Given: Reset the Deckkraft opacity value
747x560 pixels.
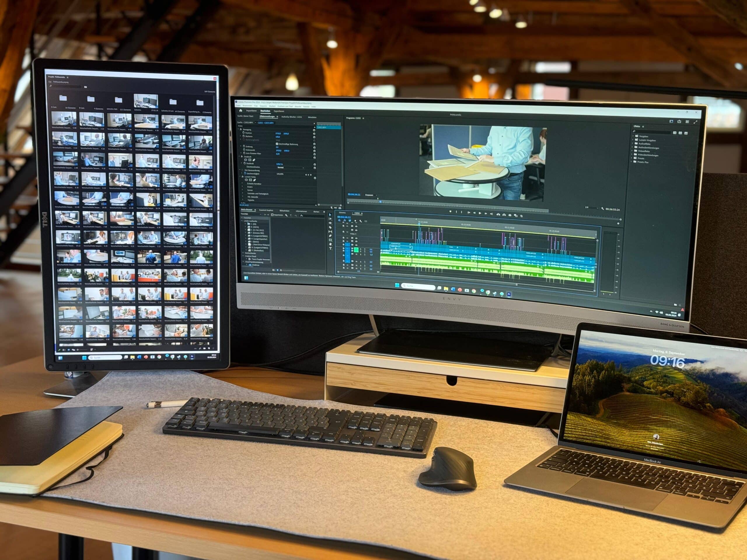Looking at the screenshot, I should coord(314,165).
